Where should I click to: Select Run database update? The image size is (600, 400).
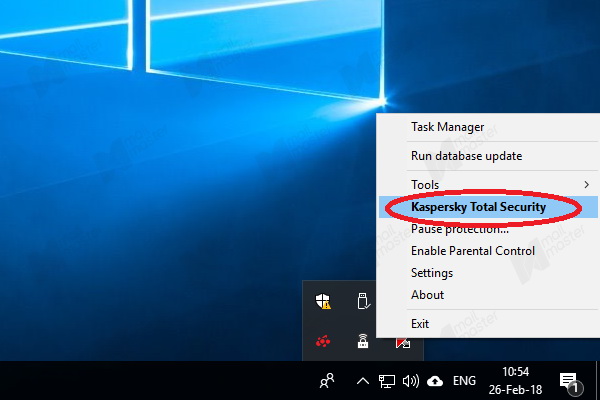488,156
